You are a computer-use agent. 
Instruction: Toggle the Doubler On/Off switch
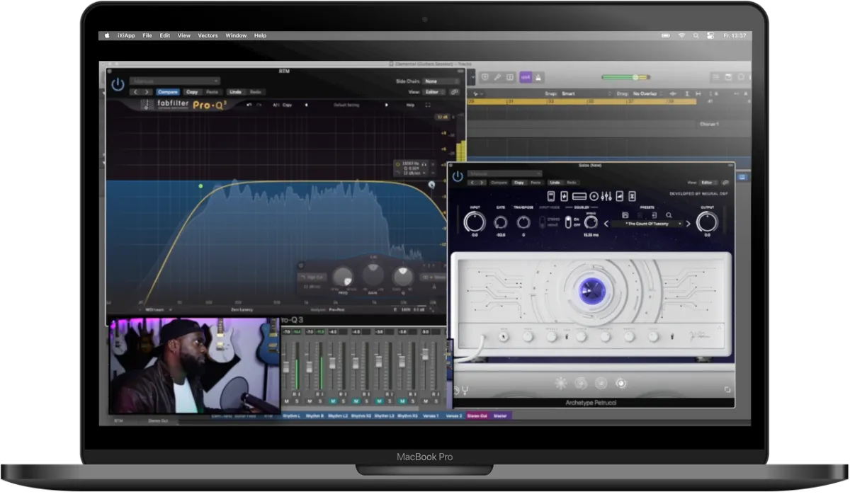click(x=568, y=222)
